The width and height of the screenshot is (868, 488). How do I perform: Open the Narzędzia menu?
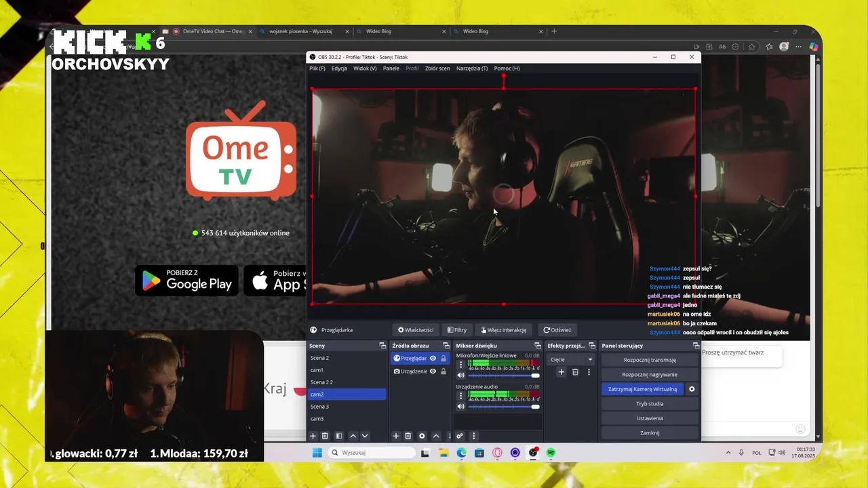tap(472, 68)
